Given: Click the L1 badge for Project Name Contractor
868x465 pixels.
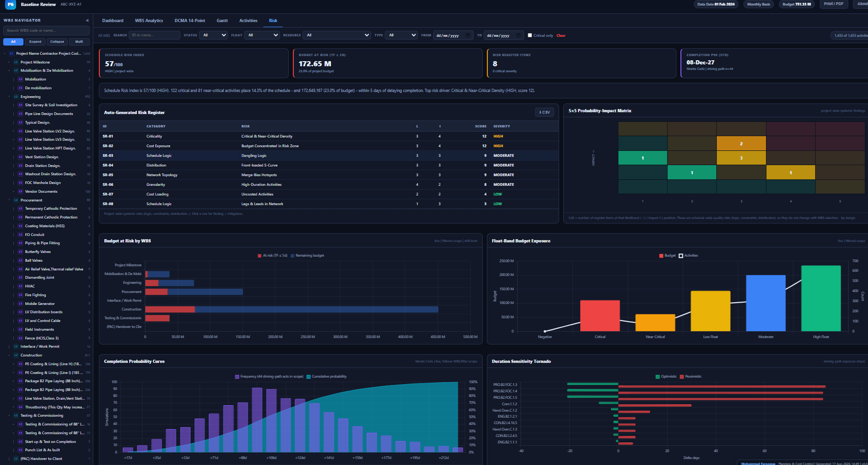Looking at the screenshot, I should 11,53.
